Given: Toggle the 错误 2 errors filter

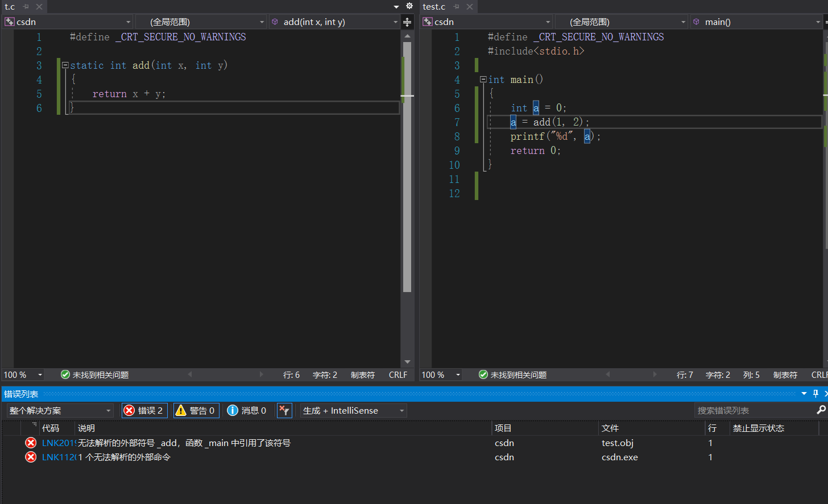Looking at the screenshot, I should click(144, 410).
